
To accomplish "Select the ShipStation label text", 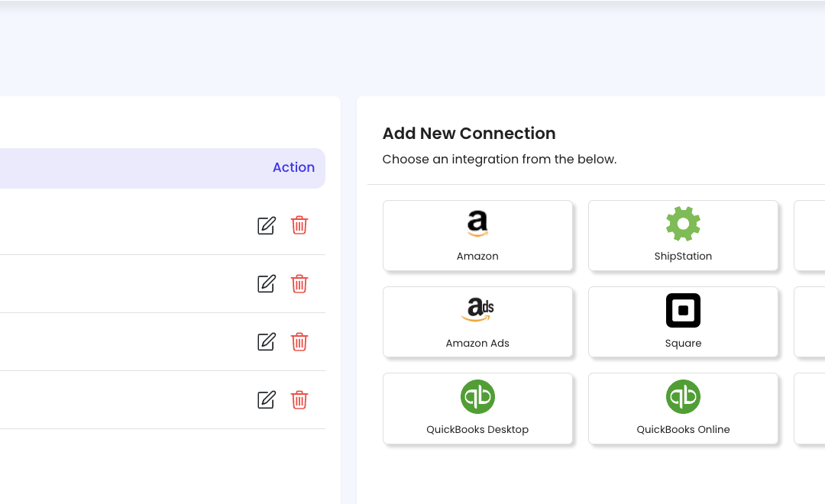I will click(x=683, y=257).
